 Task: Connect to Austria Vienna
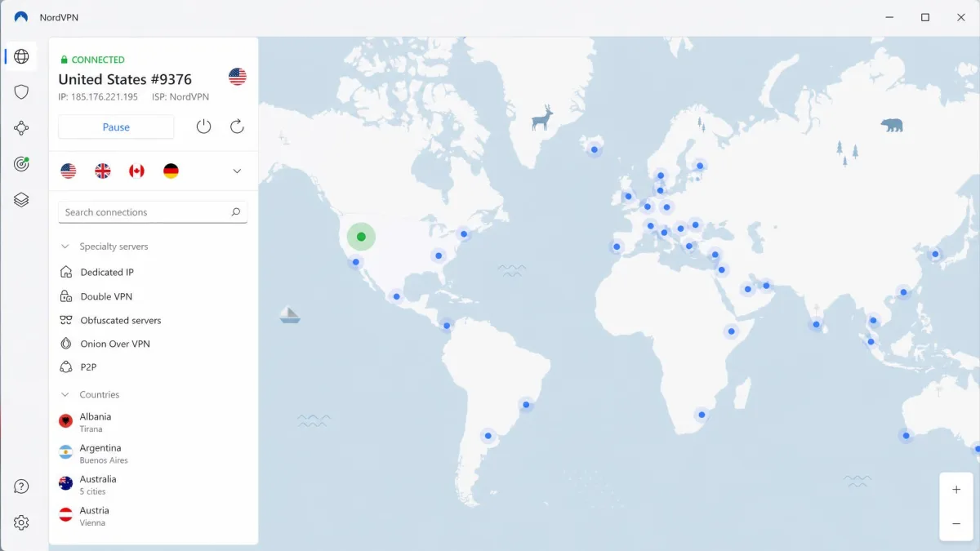point(154,516)
